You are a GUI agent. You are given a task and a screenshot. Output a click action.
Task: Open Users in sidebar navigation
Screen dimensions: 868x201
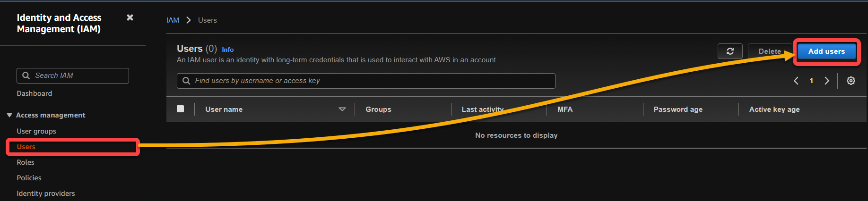[x=26, y=147]
